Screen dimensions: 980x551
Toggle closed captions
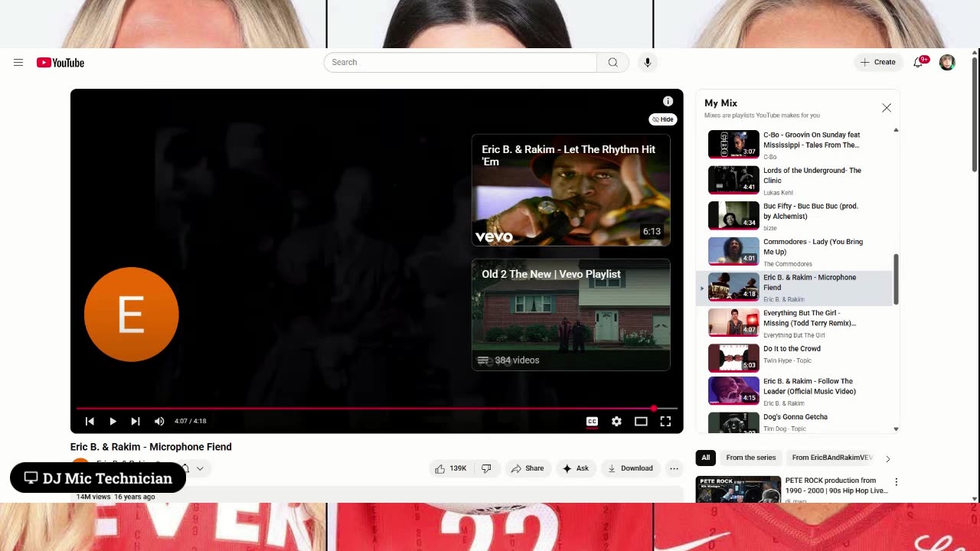point(592,422)
